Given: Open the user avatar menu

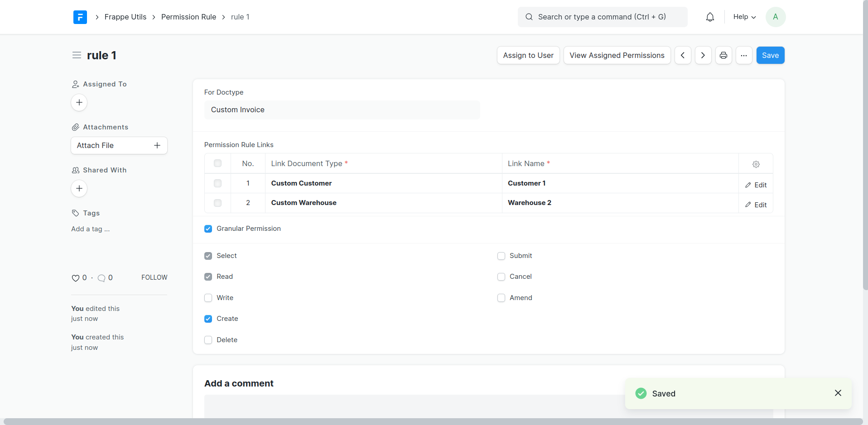Looking at the screenshot, I should [775, 17].
